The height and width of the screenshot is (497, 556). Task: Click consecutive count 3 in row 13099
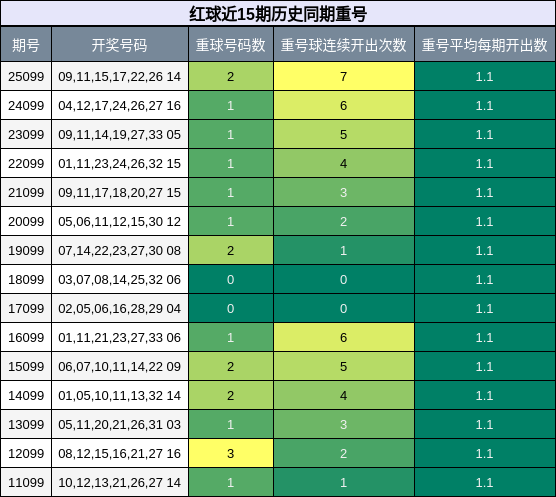tap(344, 425)
